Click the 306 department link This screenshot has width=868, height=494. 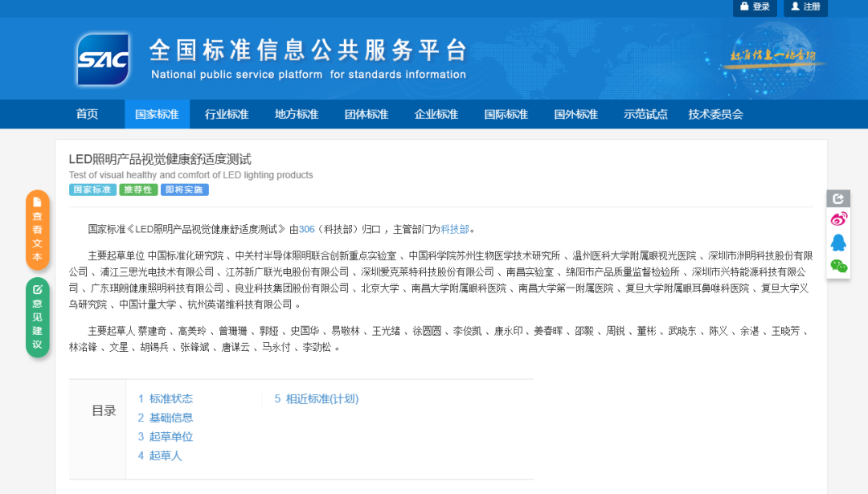[x=308, y=228]
